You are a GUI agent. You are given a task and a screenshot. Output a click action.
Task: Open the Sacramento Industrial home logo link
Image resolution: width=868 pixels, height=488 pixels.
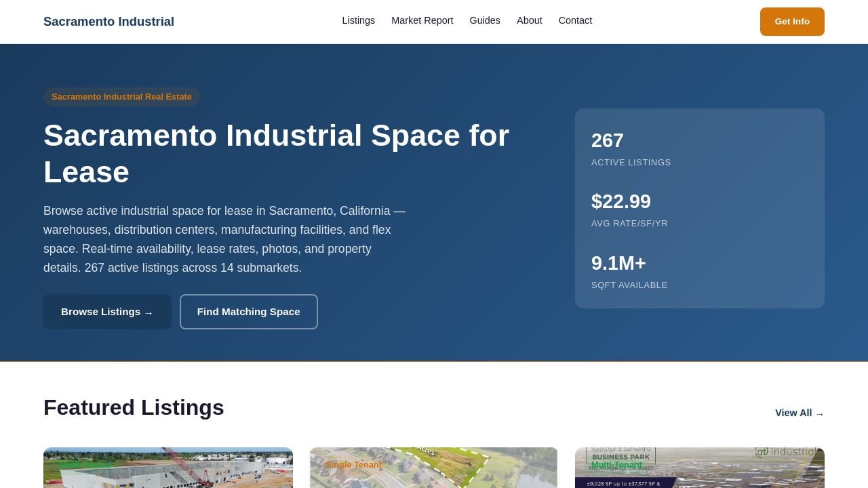pos(108,22)
